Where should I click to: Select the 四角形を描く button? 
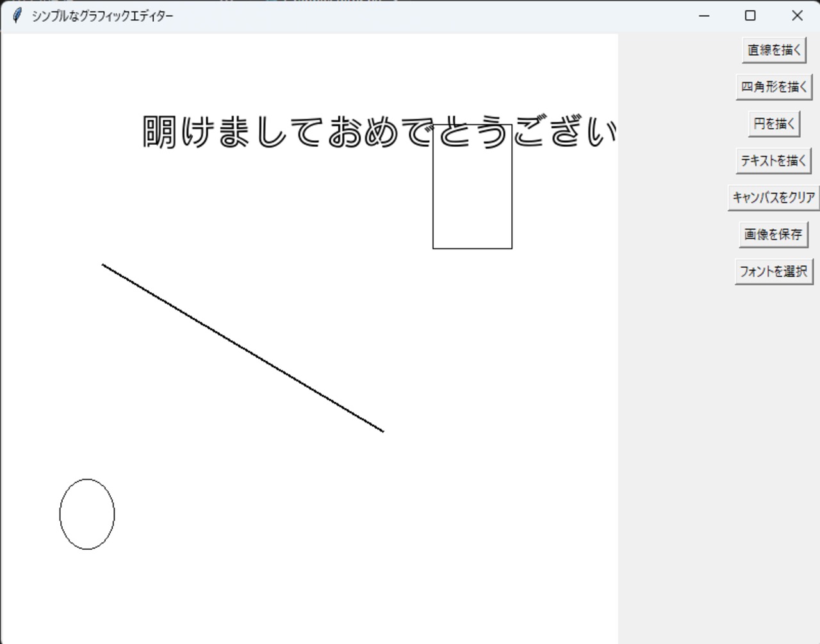[774, 87]
